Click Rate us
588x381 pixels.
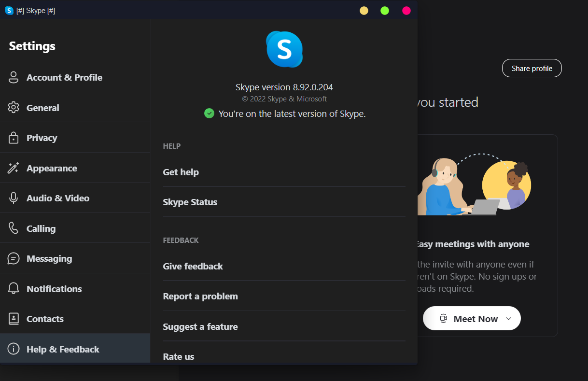pos(284,356)
